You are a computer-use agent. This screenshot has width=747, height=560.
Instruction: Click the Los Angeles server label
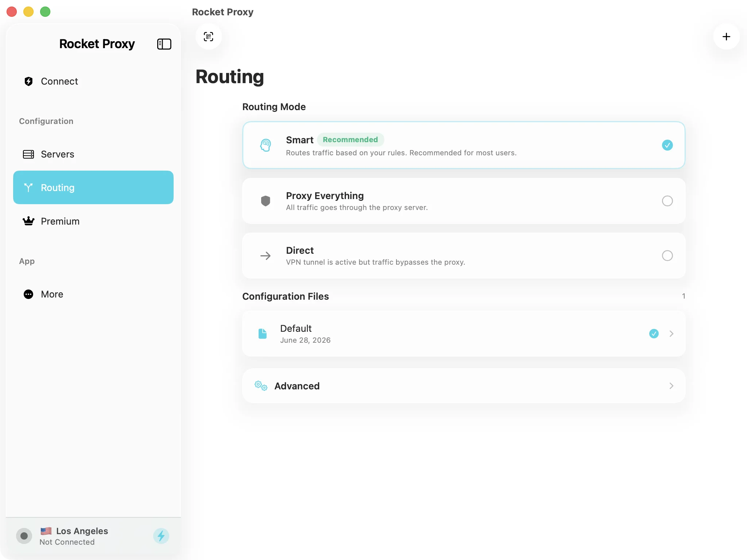[x=82, y=531]
